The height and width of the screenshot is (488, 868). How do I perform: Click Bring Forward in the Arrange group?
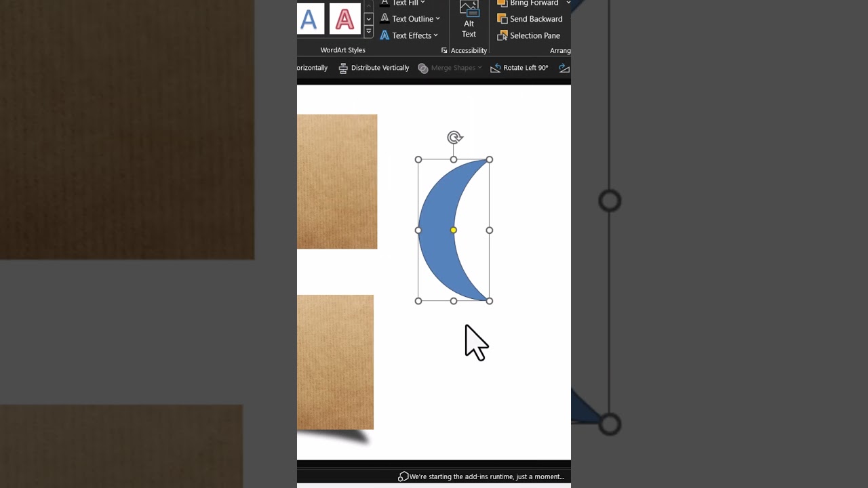point(529,3)
